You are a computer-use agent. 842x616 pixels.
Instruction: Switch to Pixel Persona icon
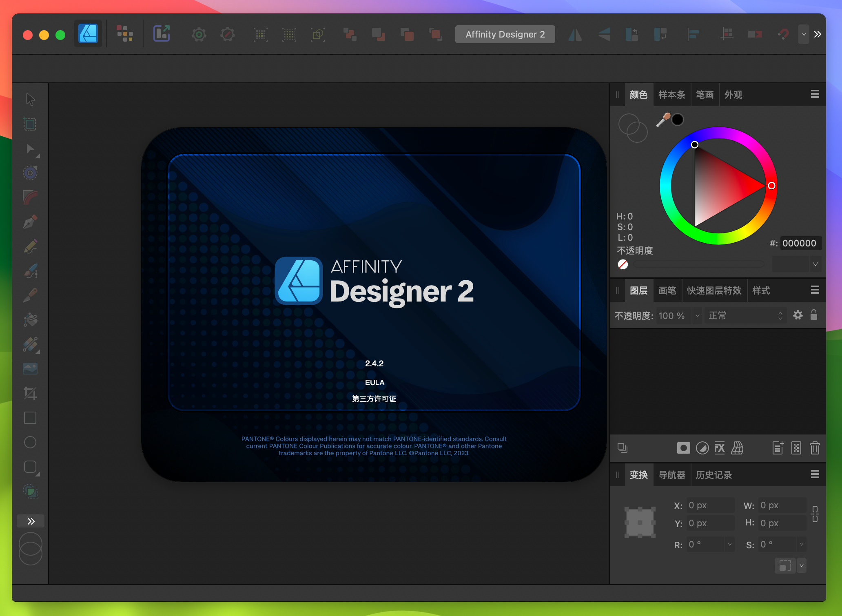coord(124,34)
